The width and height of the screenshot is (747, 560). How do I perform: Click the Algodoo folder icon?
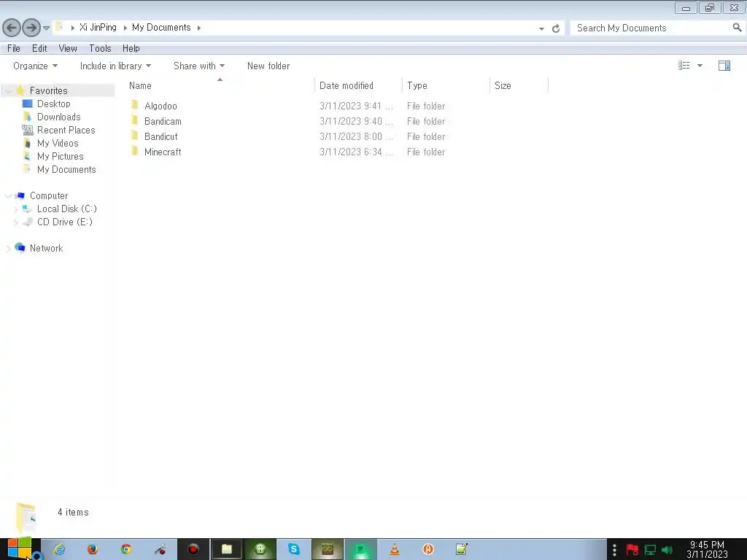(x=135, y=105)
